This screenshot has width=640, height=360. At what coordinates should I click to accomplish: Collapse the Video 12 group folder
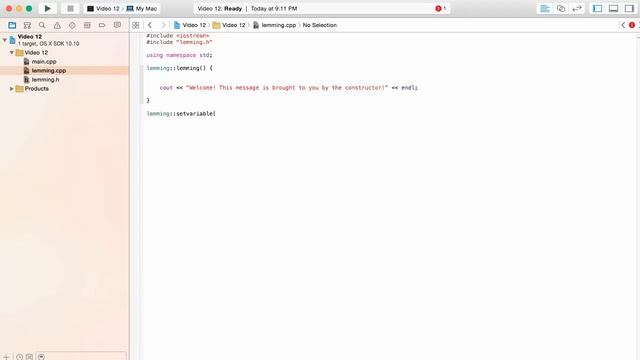pyautogui.click(x=12, y=53)
